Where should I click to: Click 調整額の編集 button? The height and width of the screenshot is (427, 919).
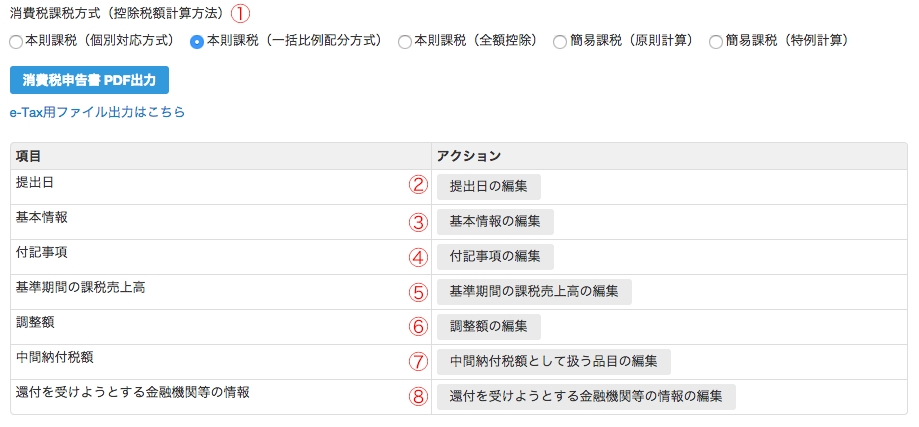click(489, 327)
